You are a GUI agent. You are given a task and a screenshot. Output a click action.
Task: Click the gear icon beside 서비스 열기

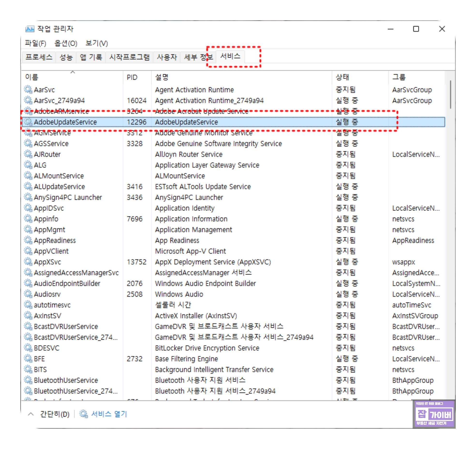point(83,414)
